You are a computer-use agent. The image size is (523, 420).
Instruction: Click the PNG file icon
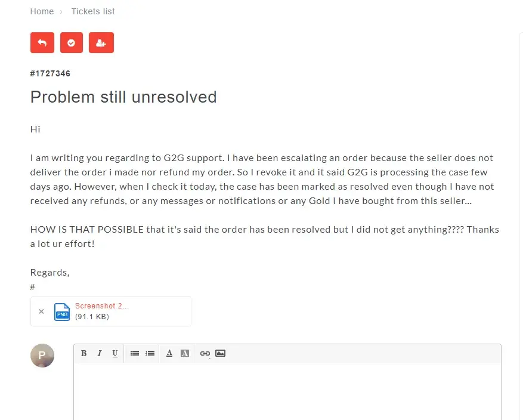[x=62, y=311]
